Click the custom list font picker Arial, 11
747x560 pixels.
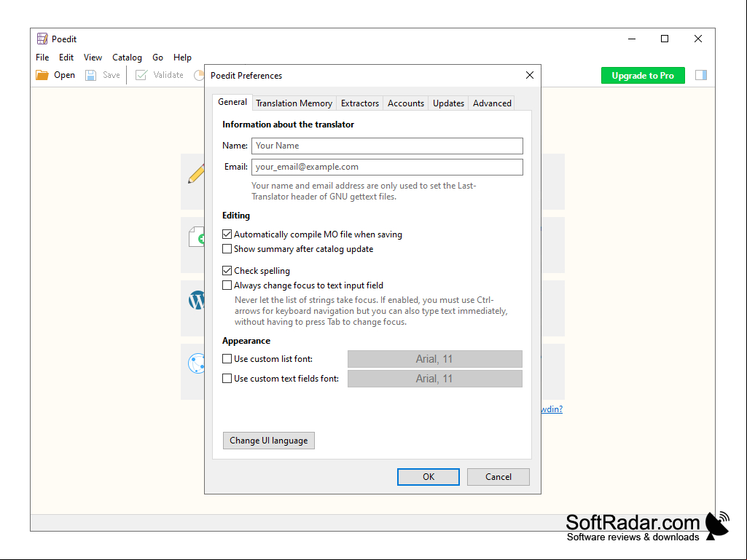pyautogui.click(x=434, y=359)
